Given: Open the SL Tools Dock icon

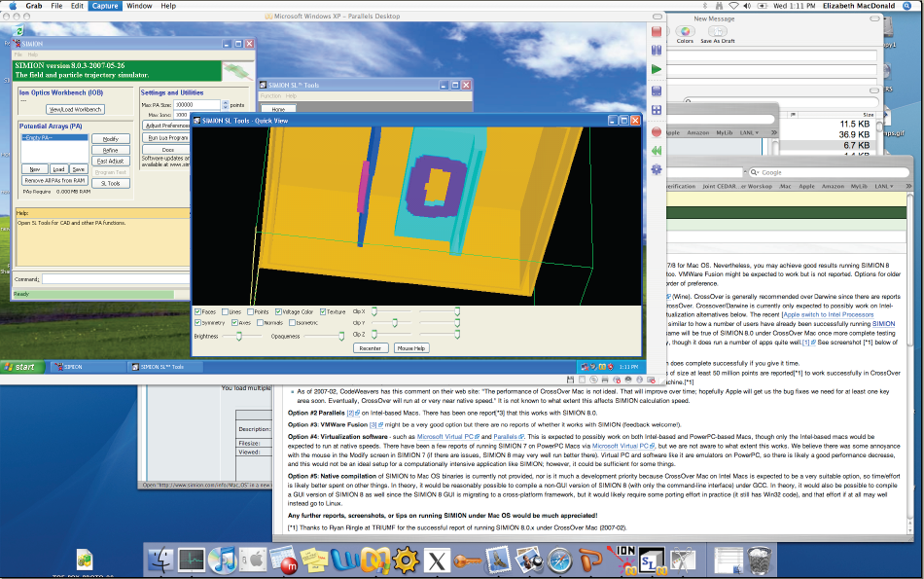Looking at the screenshot, I should pyautogui.click(x=652, y=561).
